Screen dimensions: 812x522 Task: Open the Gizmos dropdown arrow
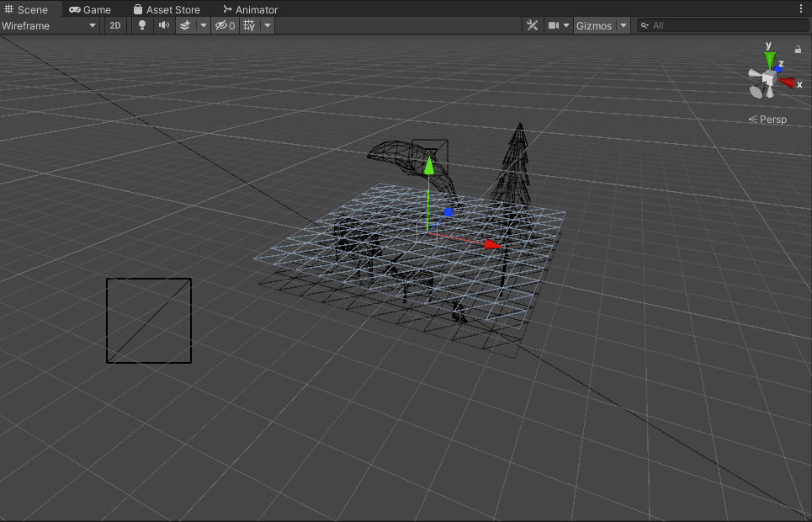pyautogui.click(x=624, y=25)
